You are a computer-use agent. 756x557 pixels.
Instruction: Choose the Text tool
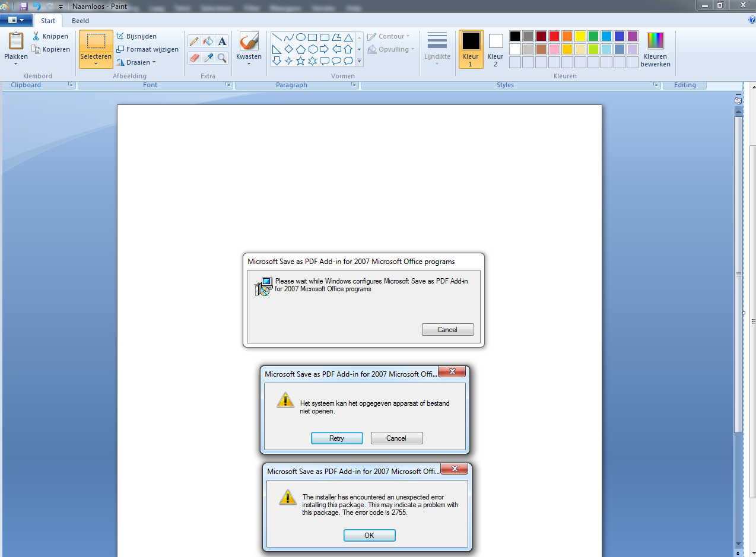pos(222,42)
